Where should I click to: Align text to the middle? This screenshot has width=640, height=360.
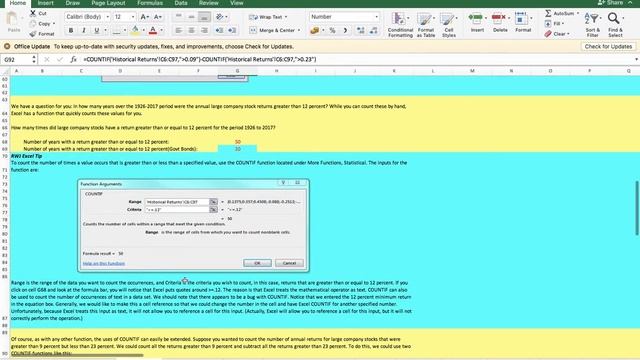[x=191, y=17]
